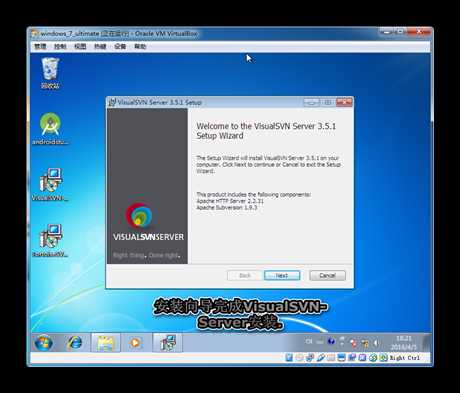
Task: Open the Windows Start menu orb
Action: 44,343
